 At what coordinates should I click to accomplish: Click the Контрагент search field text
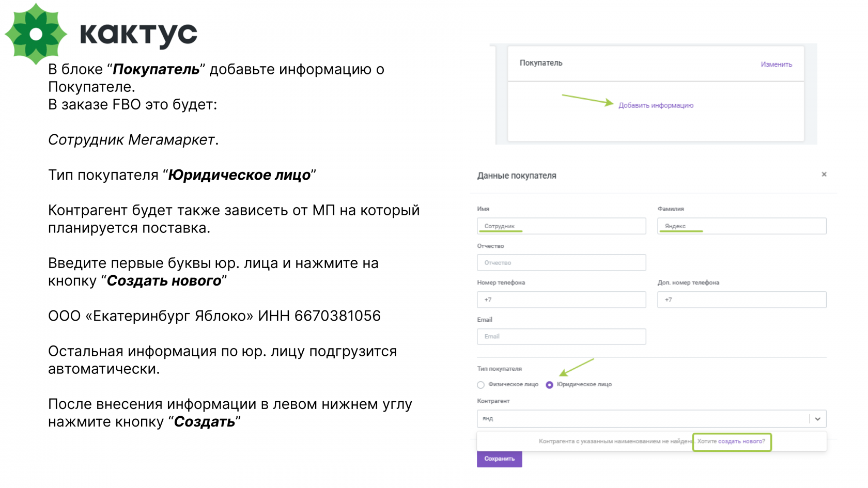pyautogui.click(x=488, y=419)
